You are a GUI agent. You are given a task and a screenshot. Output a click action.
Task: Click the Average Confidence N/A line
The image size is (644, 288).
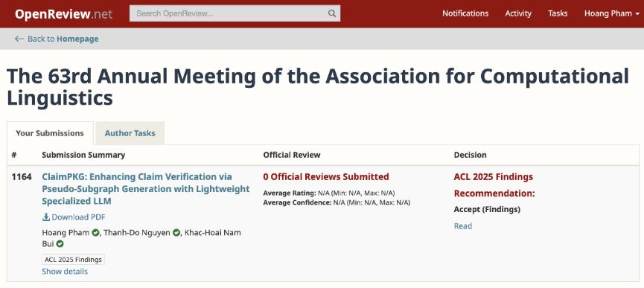[337, 202]
